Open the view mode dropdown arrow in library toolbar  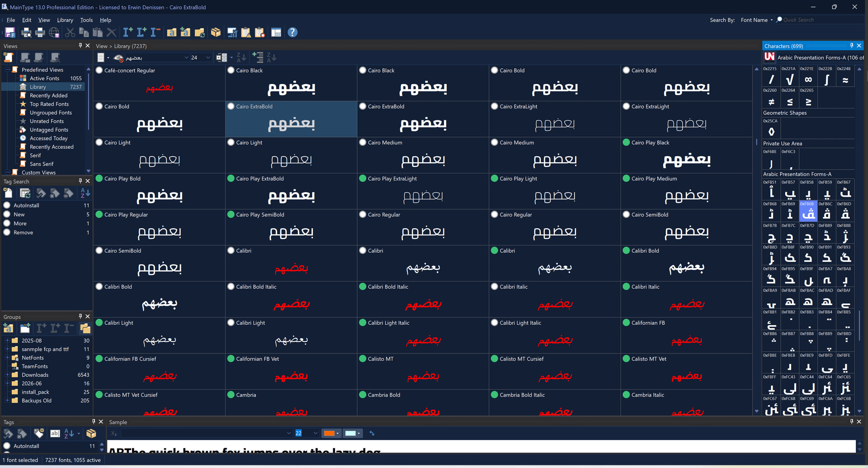(x=108, y=57)
